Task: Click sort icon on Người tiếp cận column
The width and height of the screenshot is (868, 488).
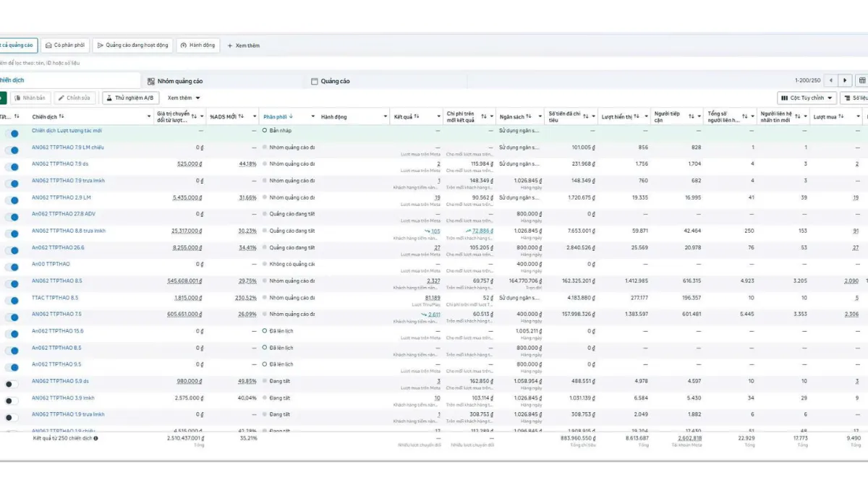Action: pos(691,116)
